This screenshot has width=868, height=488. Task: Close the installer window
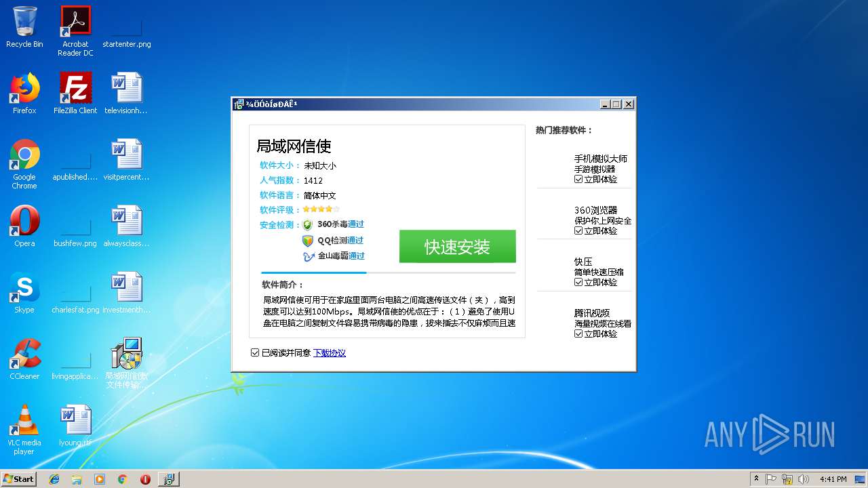pos(629,104)
